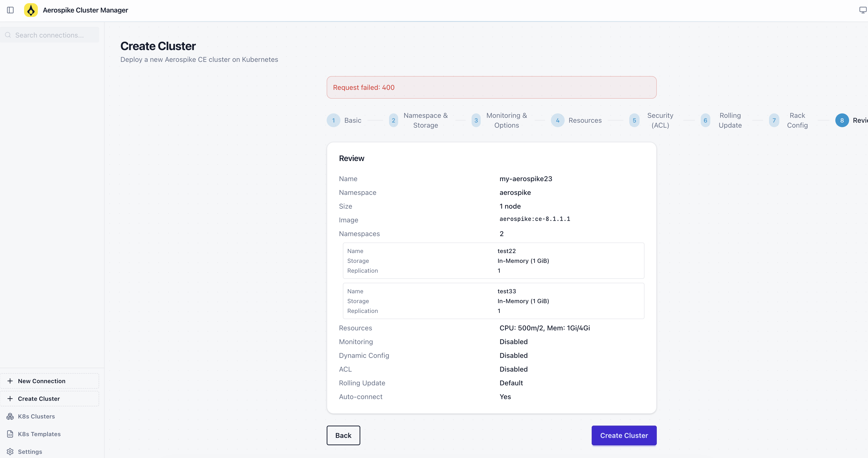Focus the Search connections field
Screen dimensions: 868x458
(x=54, y=35)
